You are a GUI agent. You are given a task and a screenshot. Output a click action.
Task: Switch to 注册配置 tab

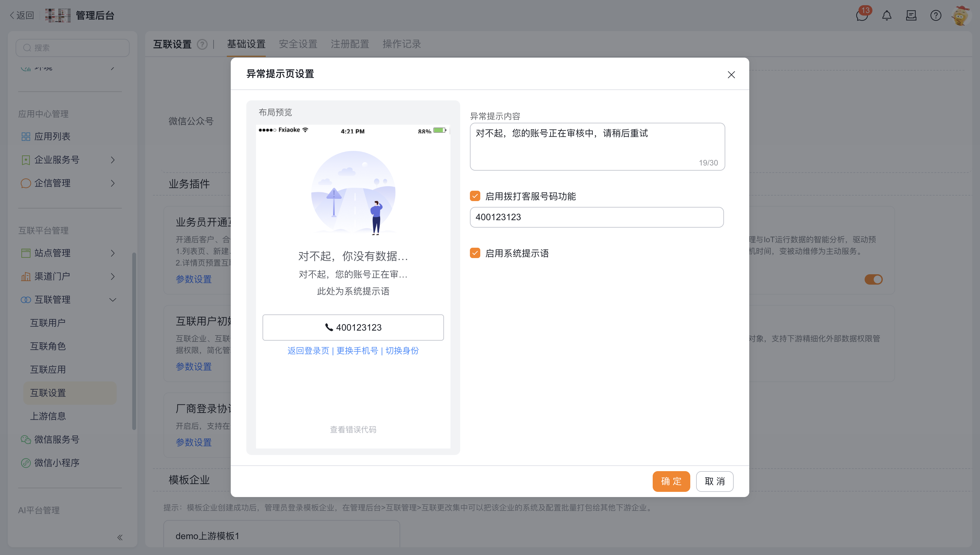(x=350, y=44)
